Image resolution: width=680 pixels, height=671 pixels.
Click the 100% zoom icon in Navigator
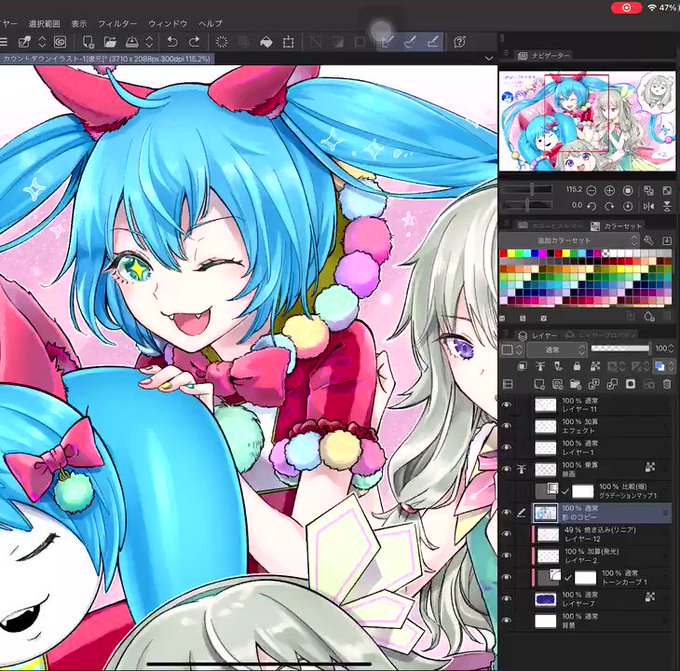tap(628, 190)
